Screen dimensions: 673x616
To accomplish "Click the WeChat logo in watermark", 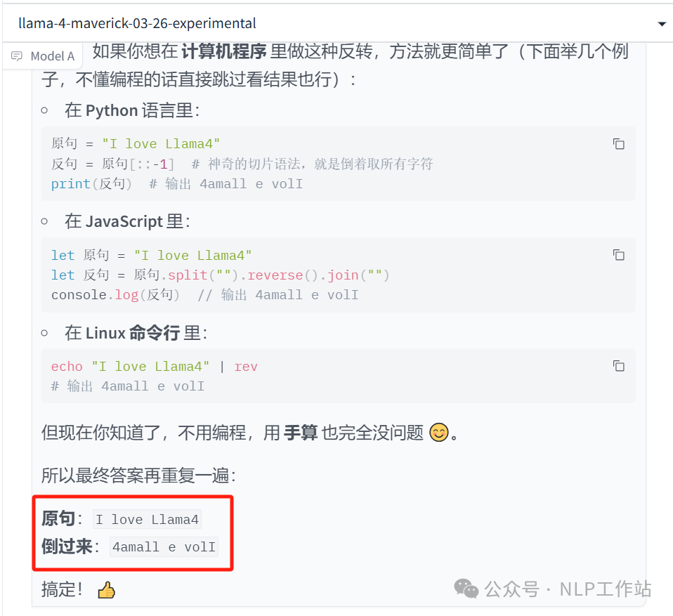I will (x=466, y=589).
